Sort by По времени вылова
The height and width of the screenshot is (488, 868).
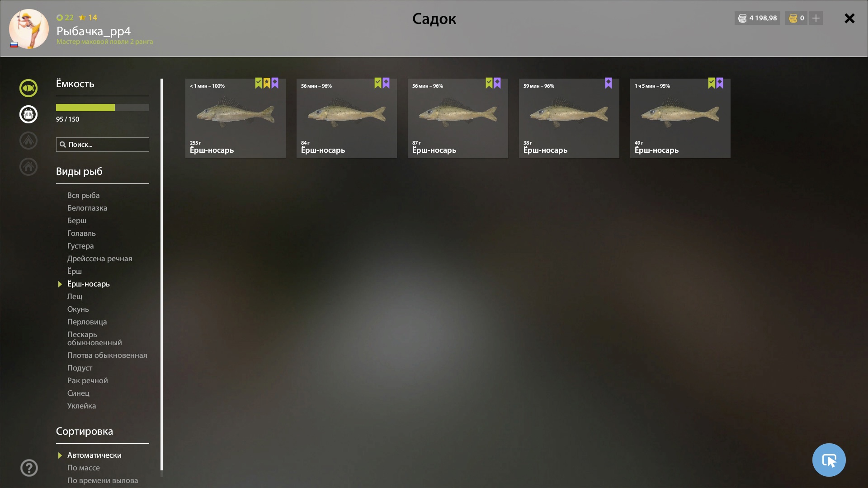click(x=103, y=480)
